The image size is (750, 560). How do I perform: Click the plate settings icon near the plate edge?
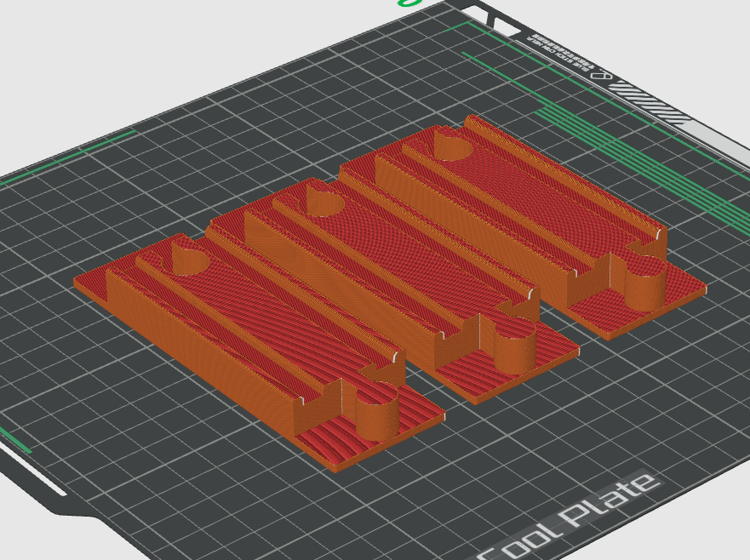pyautogui.click(x=601, y=76)
